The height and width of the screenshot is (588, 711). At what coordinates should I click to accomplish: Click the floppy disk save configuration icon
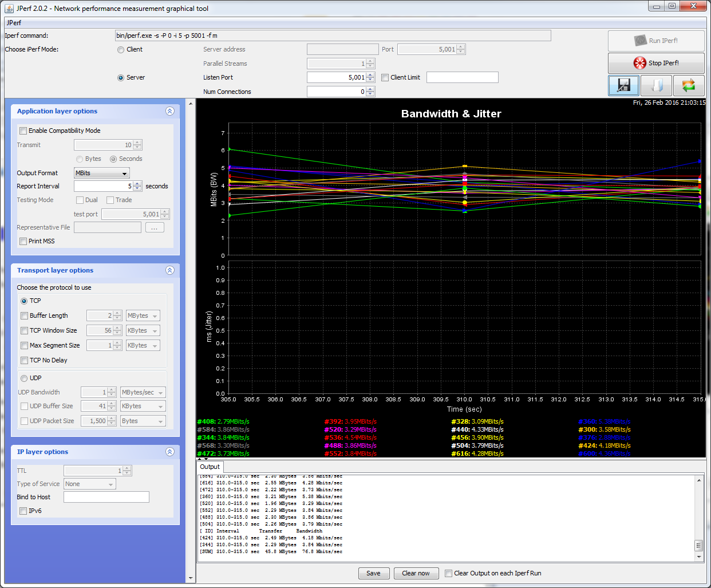coord(623,85)
